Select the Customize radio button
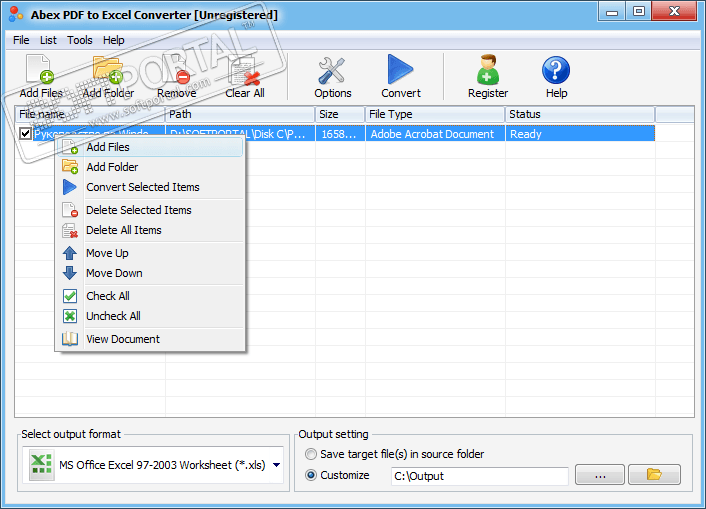The image size is (706, 509). [311, 475]
